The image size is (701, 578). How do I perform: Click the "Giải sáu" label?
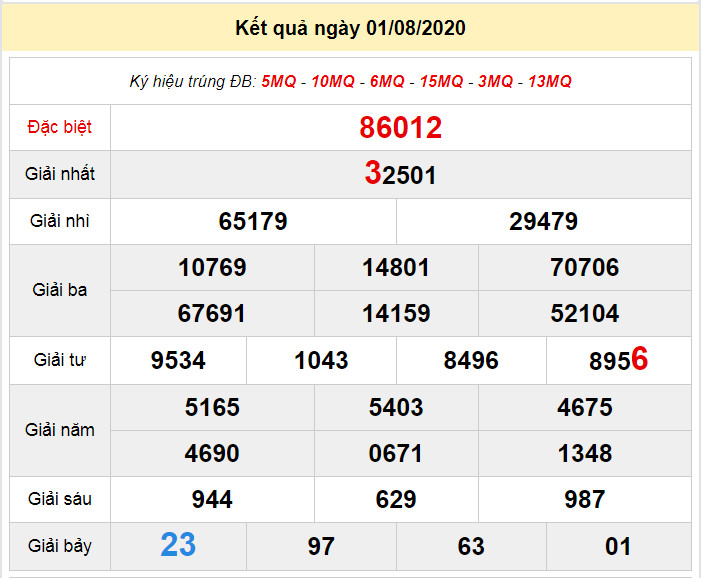[x=59, y=499]
